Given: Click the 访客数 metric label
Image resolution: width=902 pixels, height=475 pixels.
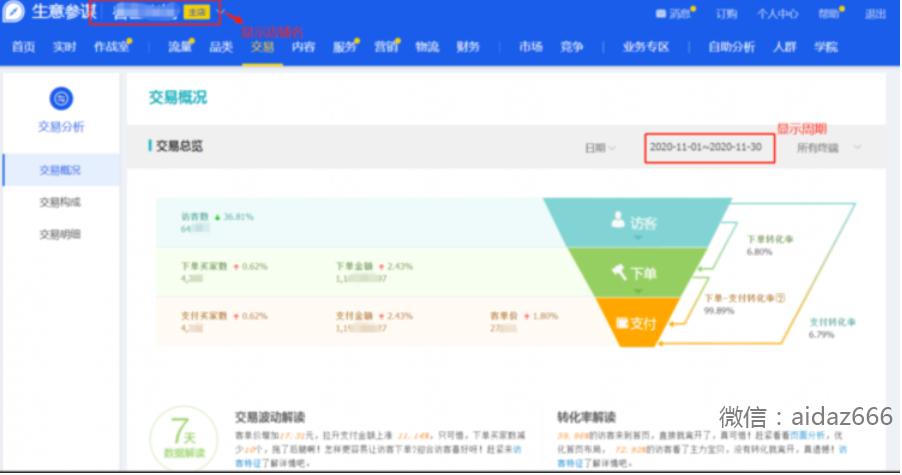Looking at the screenshot, I should 194,217.
